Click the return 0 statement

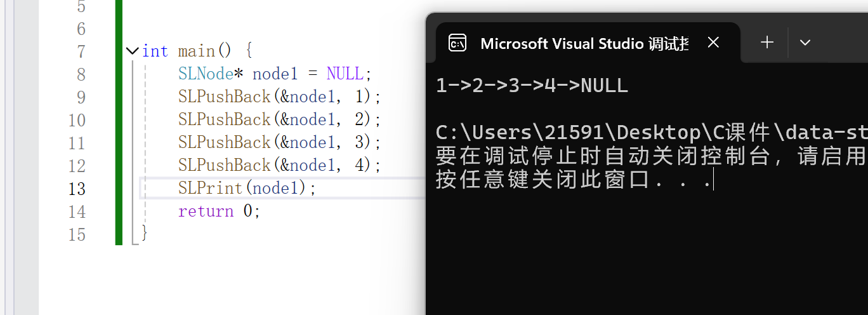click(x=219, y=211)
